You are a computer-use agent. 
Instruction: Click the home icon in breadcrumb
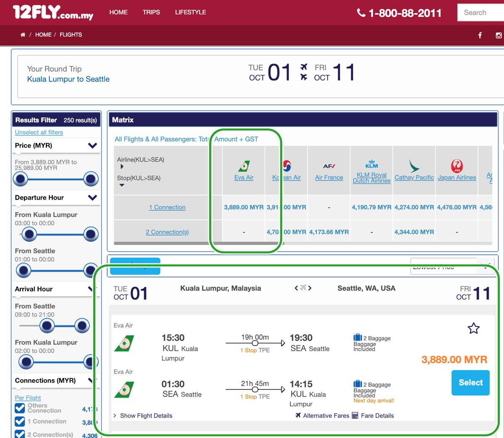click(23, 35)
